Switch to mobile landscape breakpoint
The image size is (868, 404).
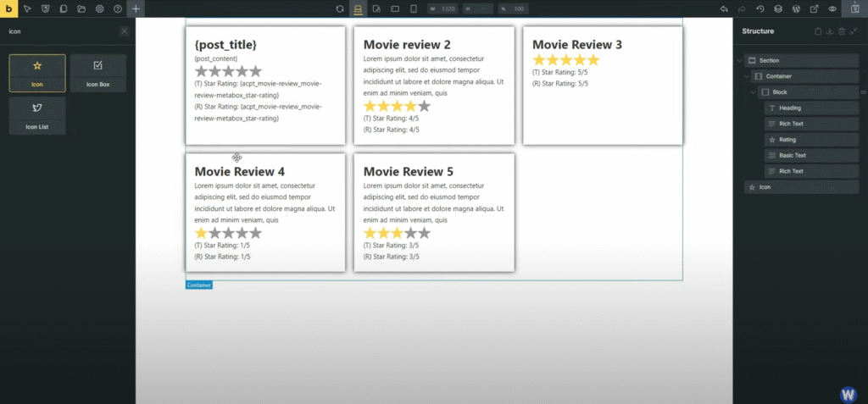point(395,8)
